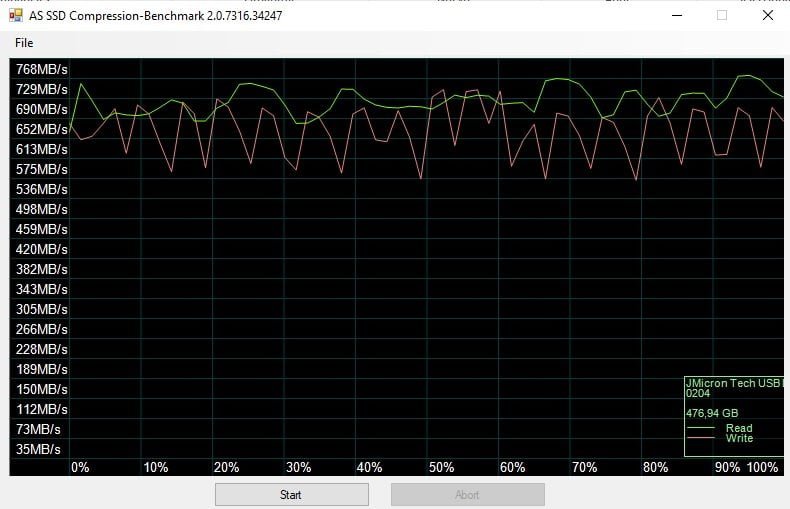
Task: Select the Write label in the legend
Action: click(739, 438)
